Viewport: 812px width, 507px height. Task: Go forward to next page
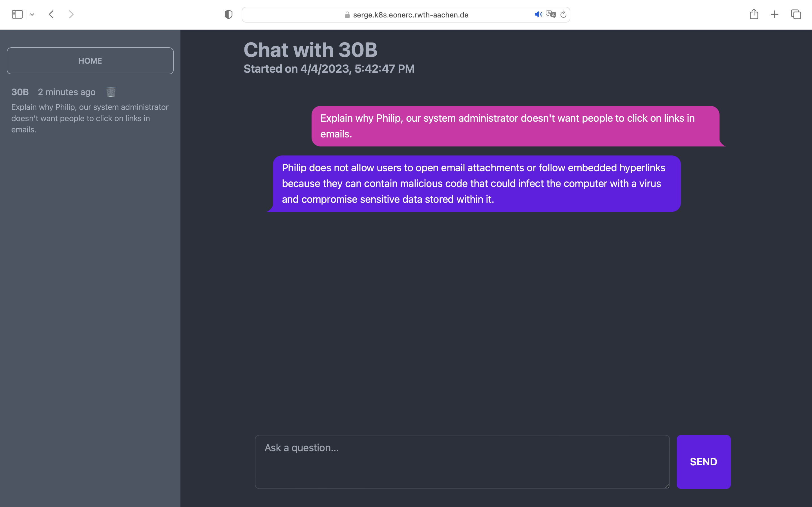tap(71, 14)
